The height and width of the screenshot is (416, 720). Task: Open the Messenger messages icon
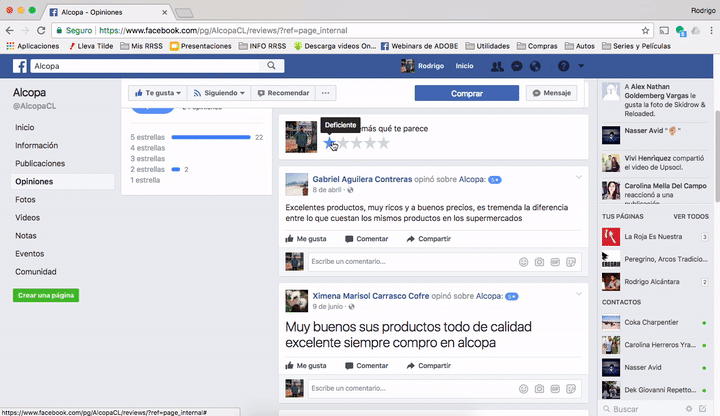(x=517, y=66)
